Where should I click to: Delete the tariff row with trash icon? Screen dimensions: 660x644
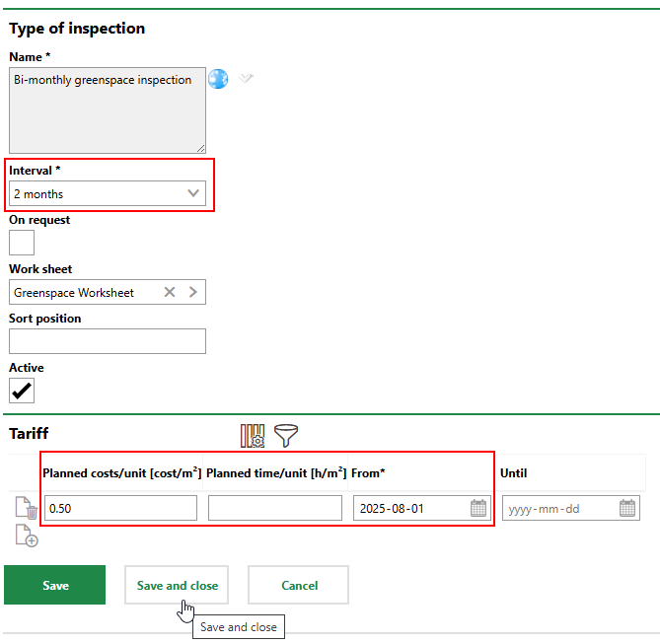point(27,509)
